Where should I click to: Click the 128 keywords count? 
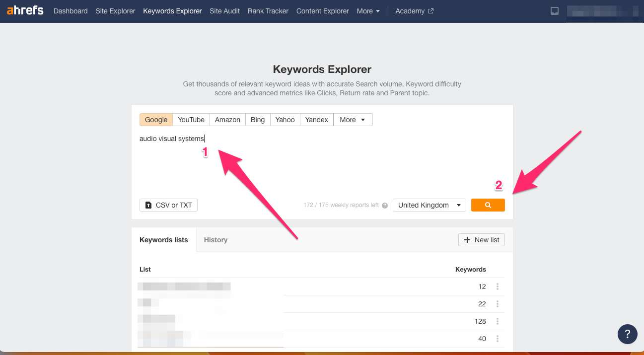coord(480,321)
